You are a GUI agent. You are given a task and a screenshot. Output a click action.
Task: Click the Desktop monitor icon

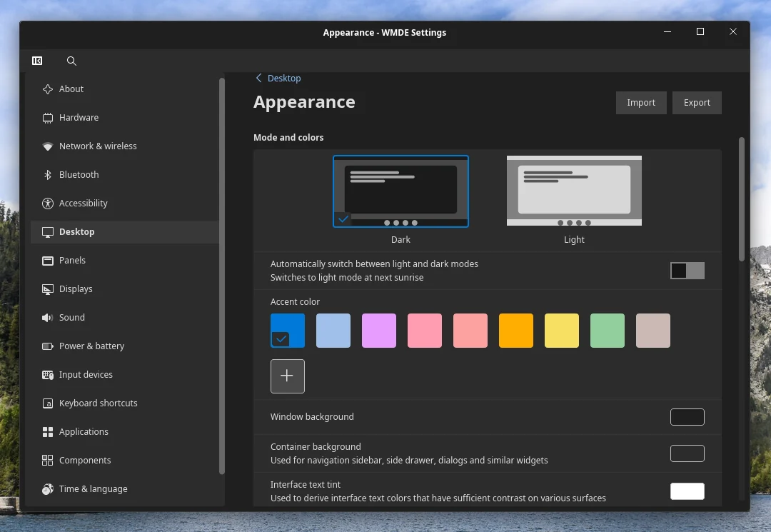pyautogui.click(x=48, y=232)
